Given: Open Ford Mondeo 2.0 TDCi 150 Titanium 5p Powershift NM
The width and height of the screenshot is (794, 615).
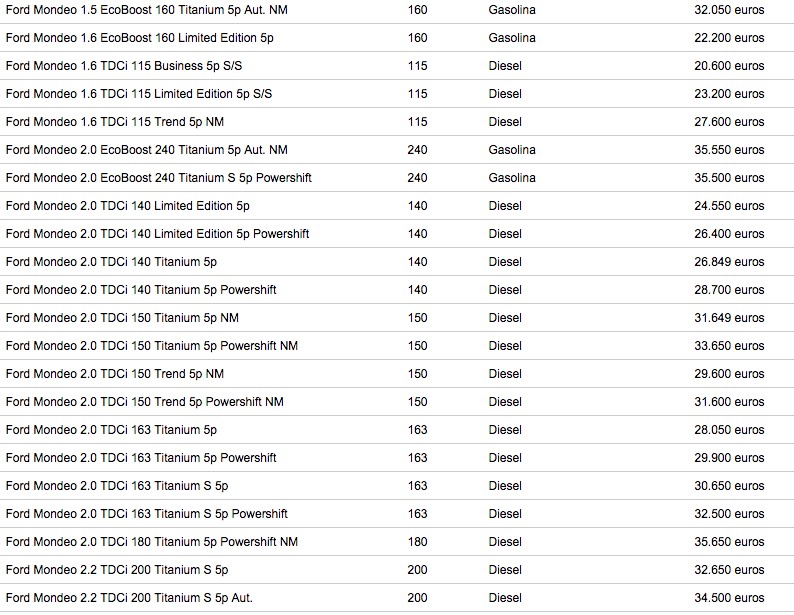Looking at the screenshot, I should pos(152,346).
